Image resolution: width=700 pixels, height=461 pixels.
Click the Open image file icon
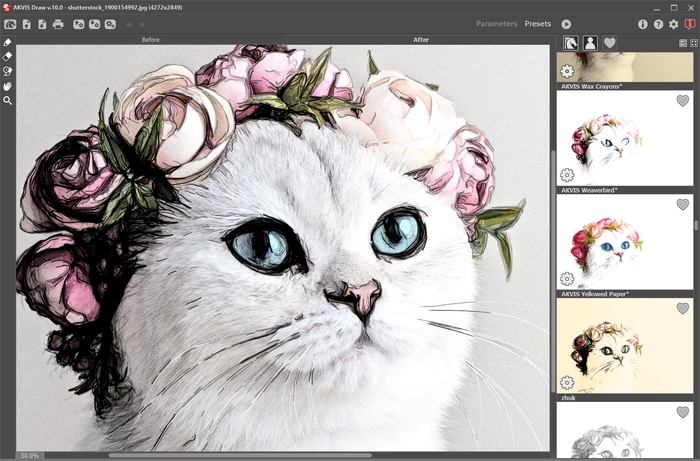pyautogui.click(x=27, y=24)
